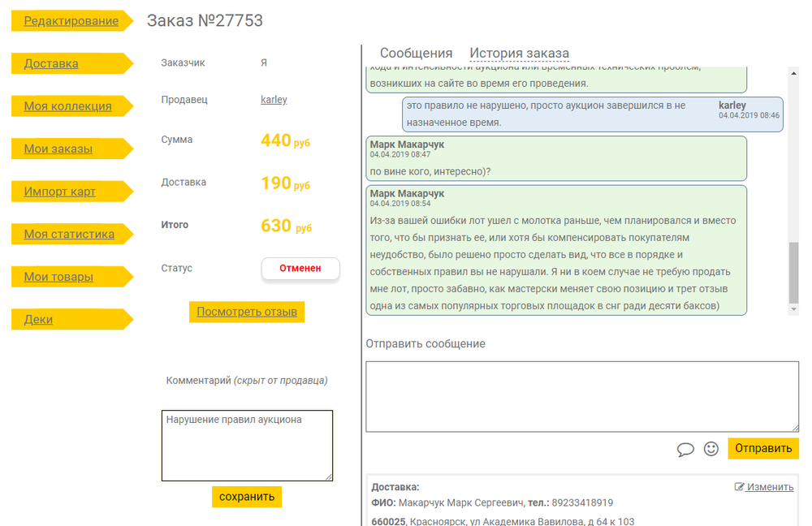This screenshot has width=812, height=526.
Task: Click the Отменен status button
Action: [x=300, y=268]
